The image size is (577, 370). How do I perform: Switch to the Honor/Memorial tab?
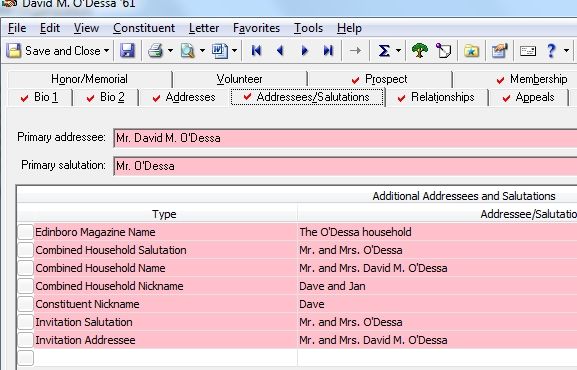[x=89, y=79]
